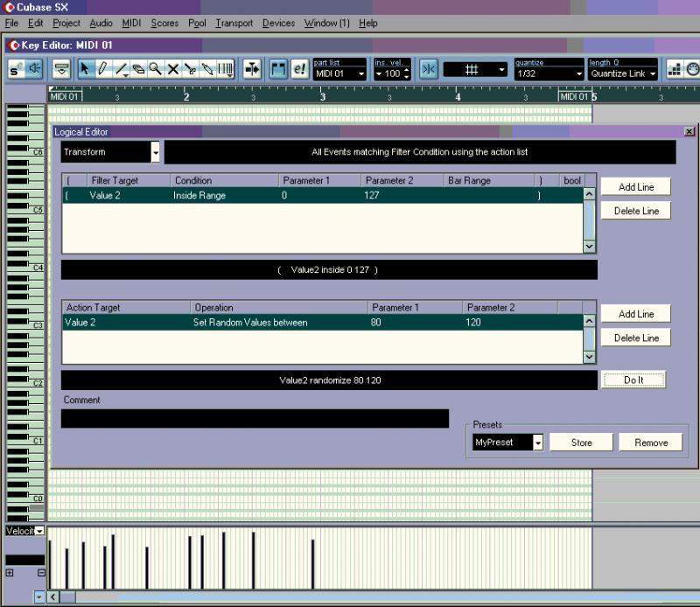Select the Object Selection arrow tool
This screenshot has width=700, height=607.
tap(85, 69)
